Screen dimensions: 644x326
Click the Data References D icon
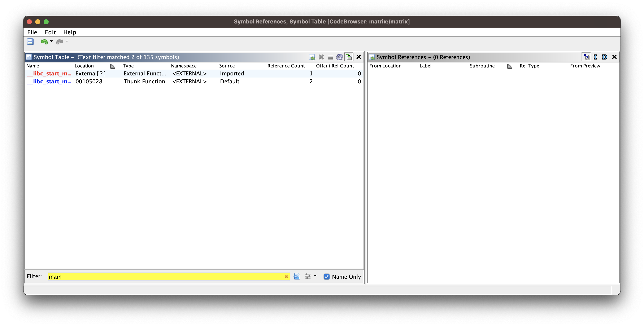[604, 57]
